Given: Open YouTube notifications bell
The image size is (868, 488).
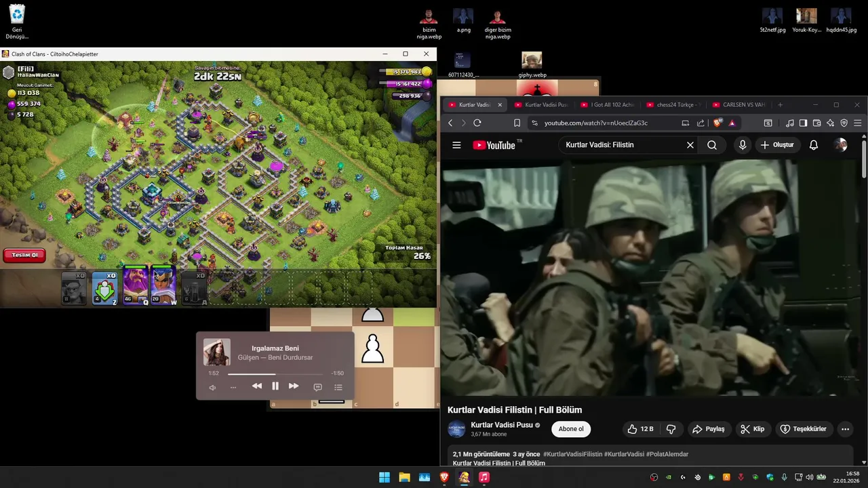Looking at the screenshot, I should 814,145.
